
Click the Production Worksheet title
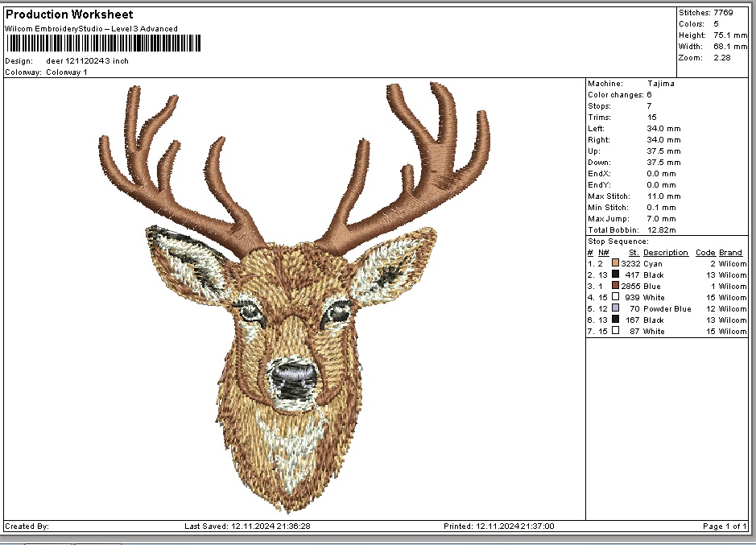click(69, 14)
